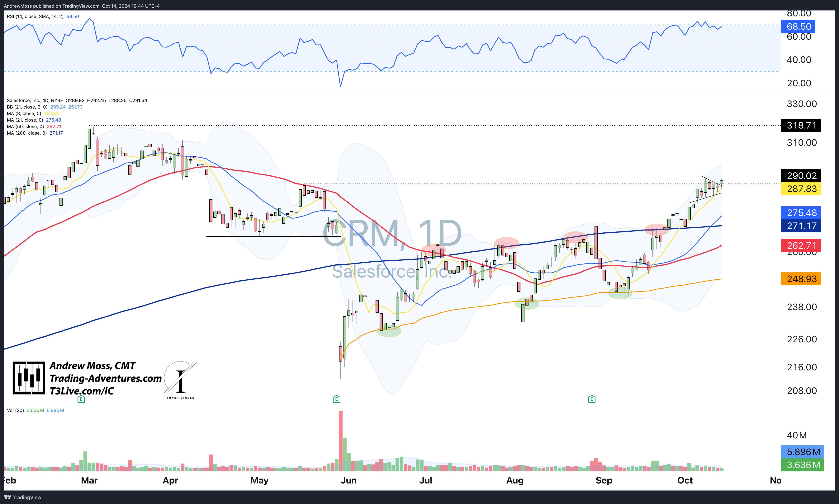The image size is (839, 504).
Task: Click the AndrewMoss published on TradingView.com header
Action: point(82,6)
